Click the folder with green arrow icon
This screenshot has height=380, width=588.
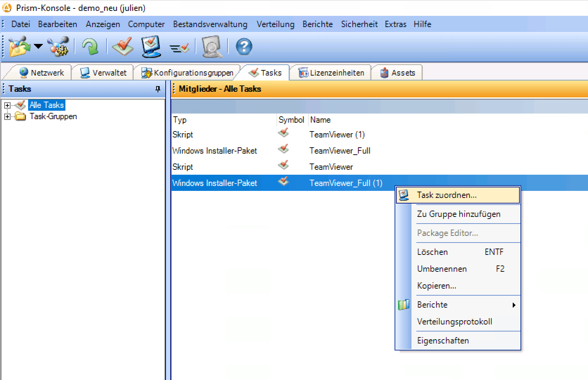click(19, 47)
